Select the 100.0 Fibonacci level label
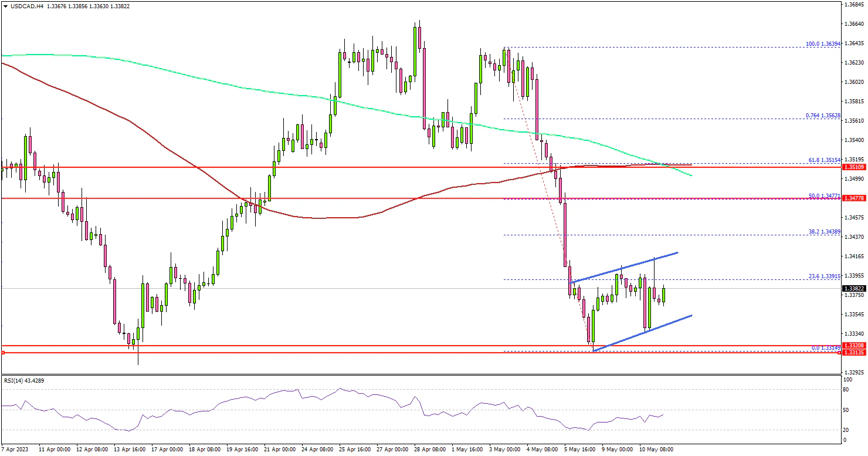 [823, 44]
